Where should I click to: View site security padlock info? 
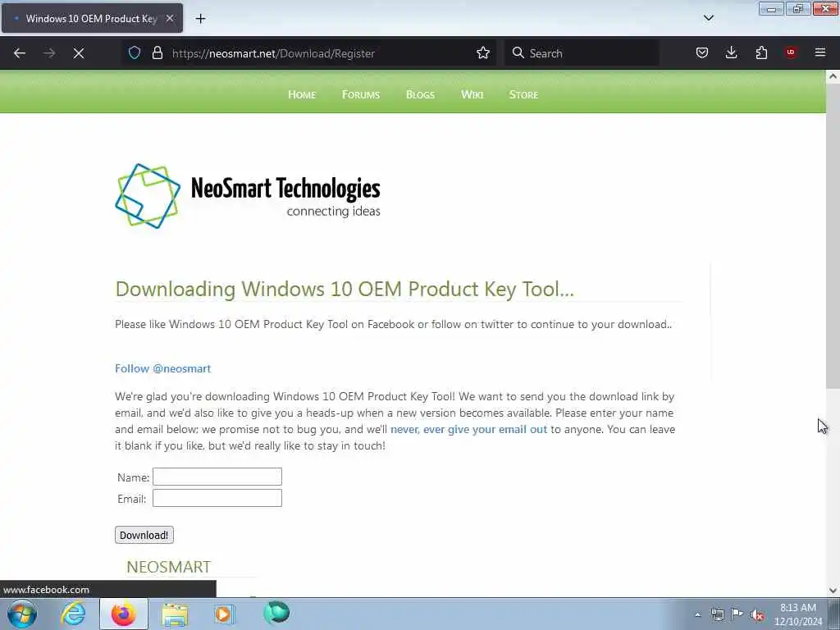157,52
